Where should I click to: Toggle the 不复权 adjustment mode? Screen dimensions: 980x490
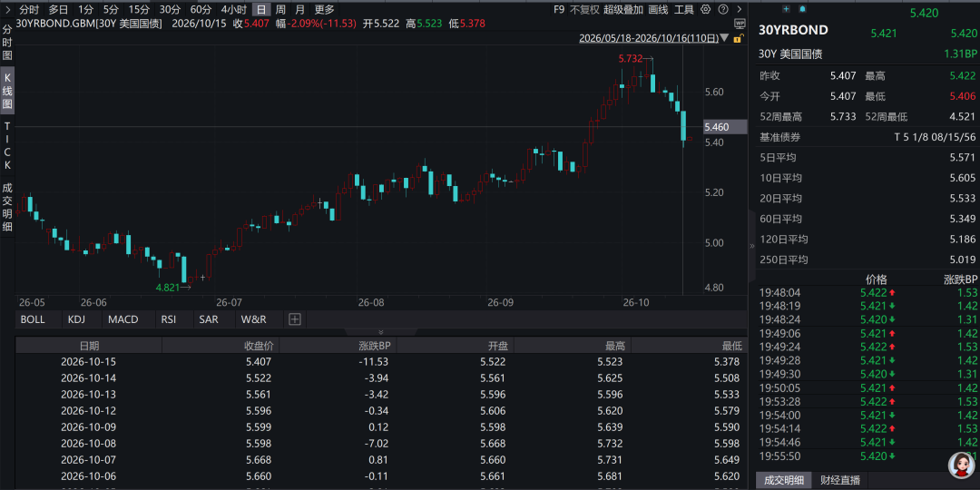584,9
